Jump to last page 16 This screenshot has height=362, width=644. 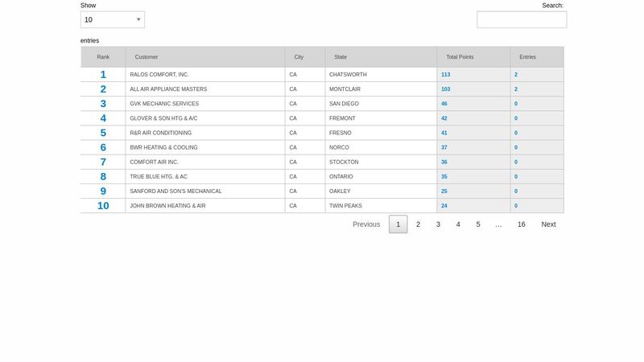(522, 224)
